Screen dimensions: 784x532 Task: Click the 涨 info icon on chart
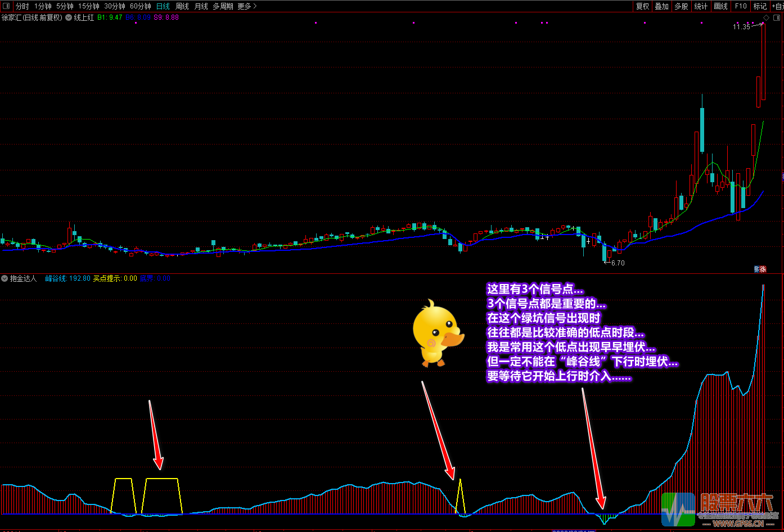(x=763, y=269)
